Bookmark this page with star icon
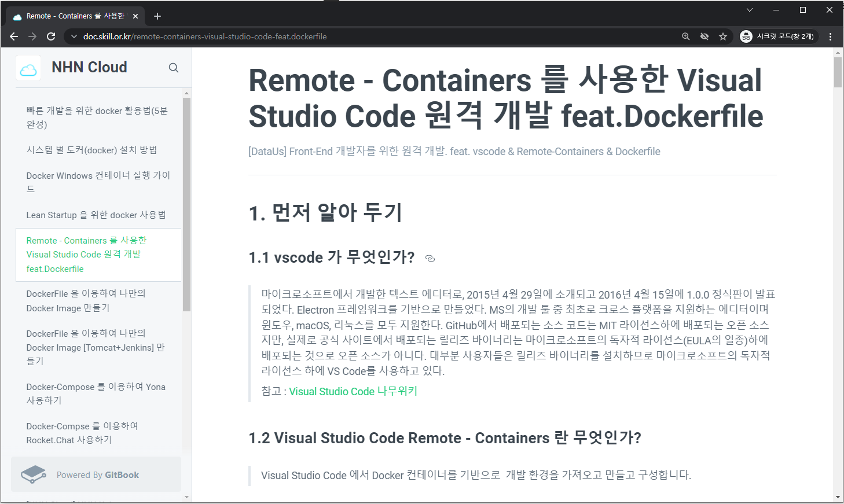The height and width of the screenshot is (504, 844). click(723, 36)
